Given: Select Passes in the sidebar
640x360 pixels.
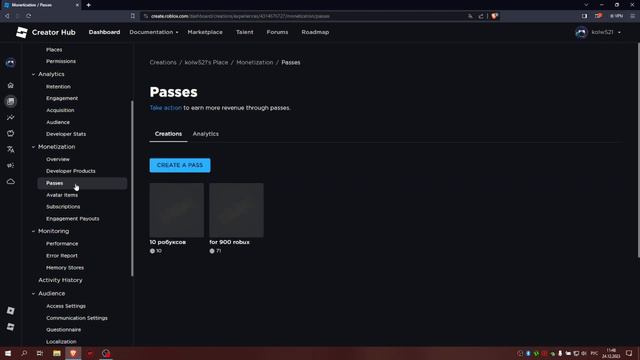Looking at the screenshot, I should [82, 183].
